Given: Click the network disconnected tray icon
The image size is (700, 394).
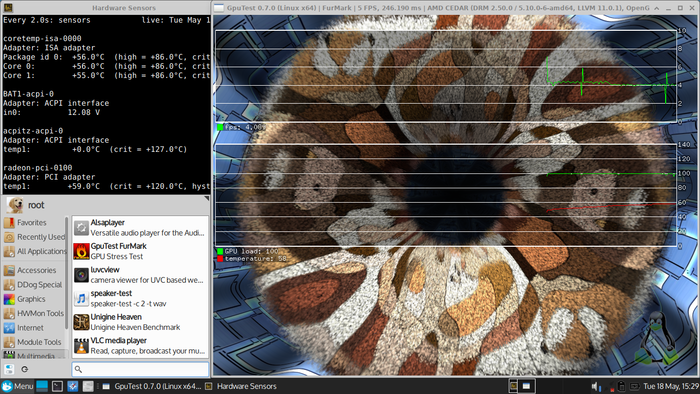Looking at the screenshot, I should [608, 386].
